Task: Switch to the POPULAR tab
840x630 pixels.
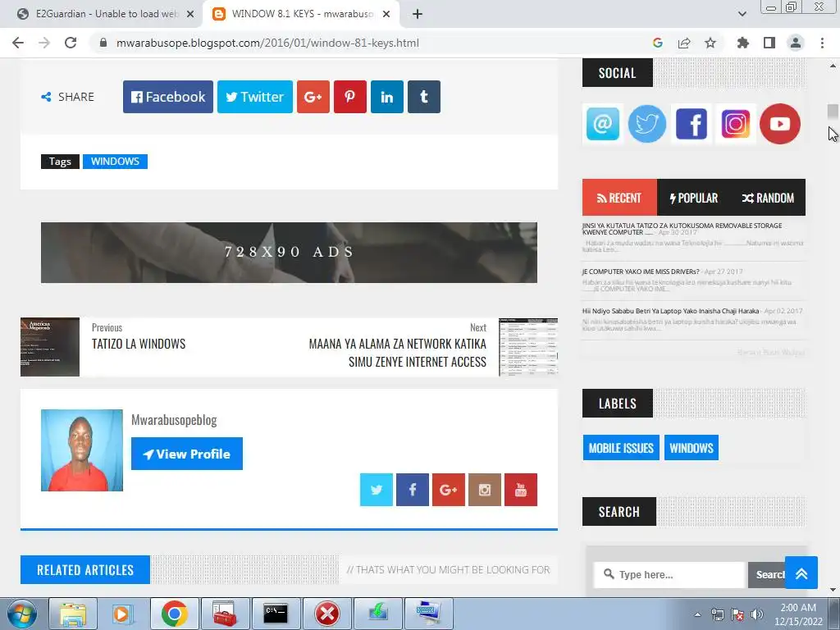Action: 694,198
